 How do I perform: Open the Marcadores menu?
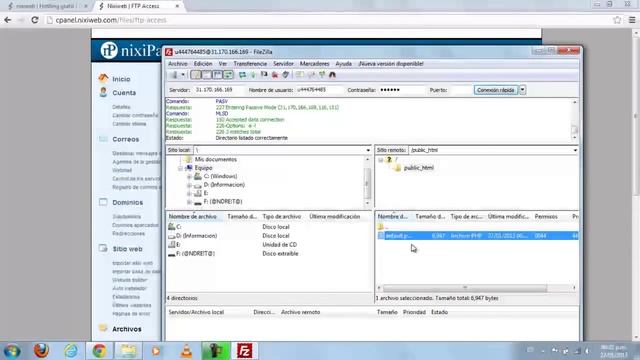[314, 64]
